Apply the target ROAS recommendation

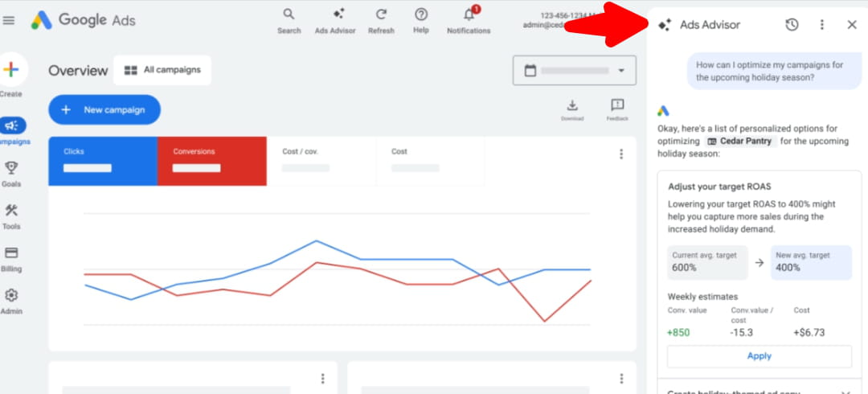[x=759, y=356]
